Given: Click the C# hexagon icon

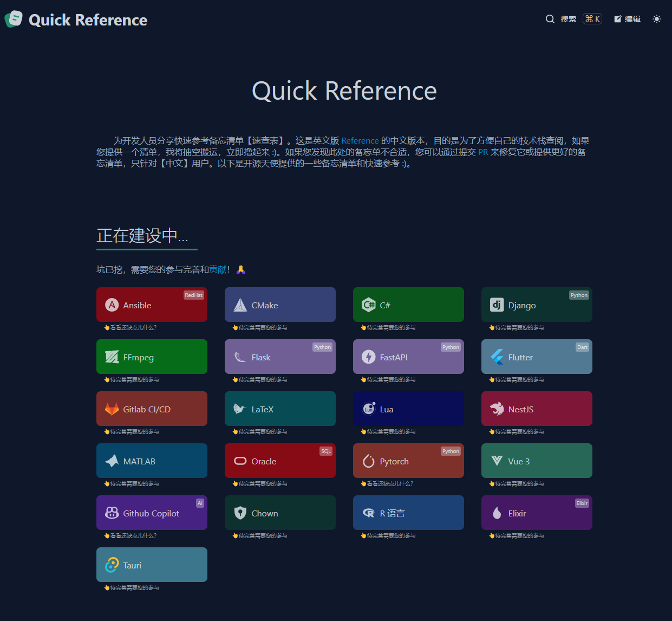Looking at the screenshot, I should pyautogui.click(x=368, y=305).
